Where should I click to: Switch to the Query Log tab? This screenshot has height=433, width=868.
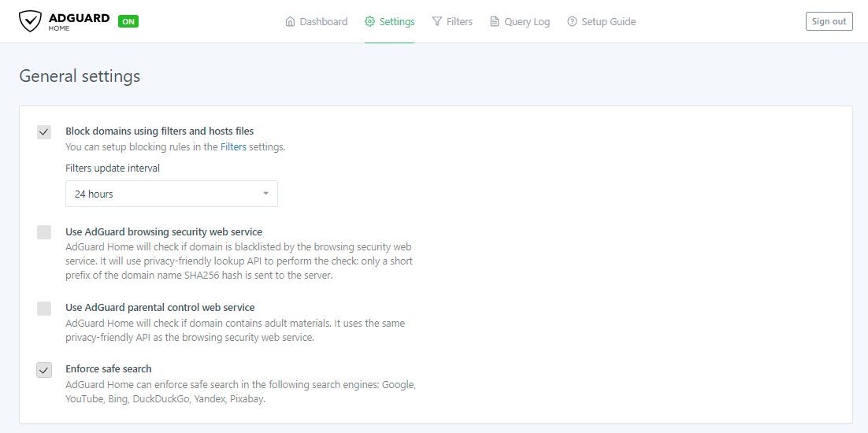pos(526,22)
